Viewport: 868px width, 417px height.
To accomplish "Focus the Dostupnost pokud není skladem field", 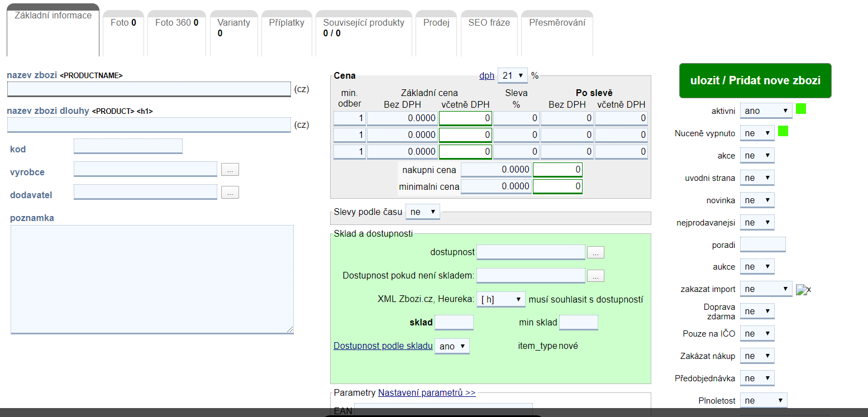I will point(531,276).
